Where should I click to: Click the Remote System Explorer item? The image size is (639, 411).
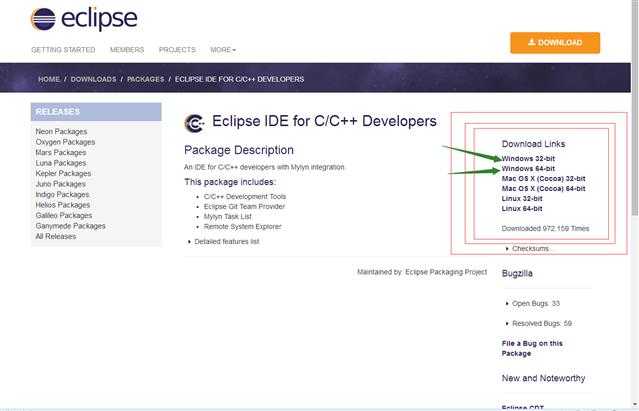coord(242,226)
